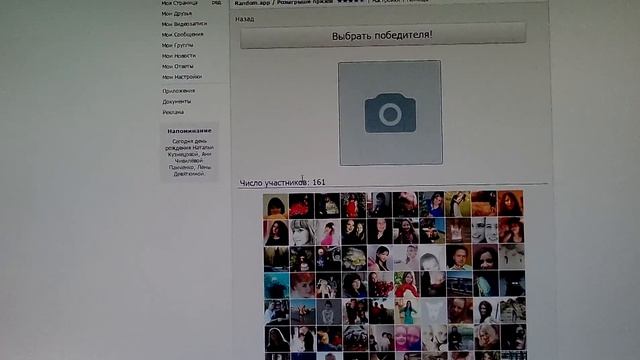
Task: Select the avatar with red flowers on black
Action: pos(301,206)
